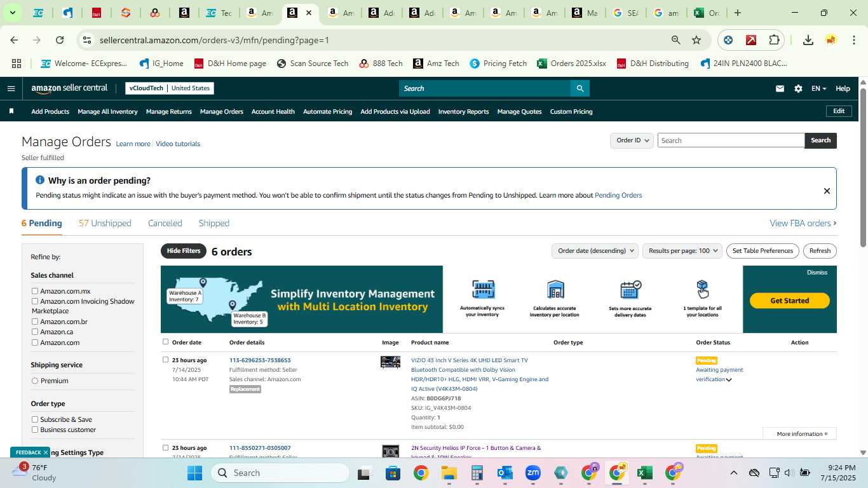This screenshot has width=868, height=488.
Task: Click the browser back arrow
Action: 14,40
